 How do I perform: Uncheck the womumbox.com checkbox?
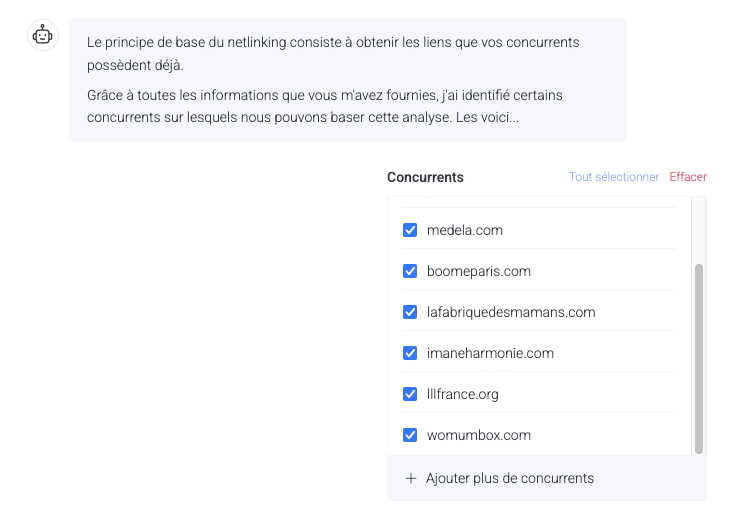click(410, 435)
